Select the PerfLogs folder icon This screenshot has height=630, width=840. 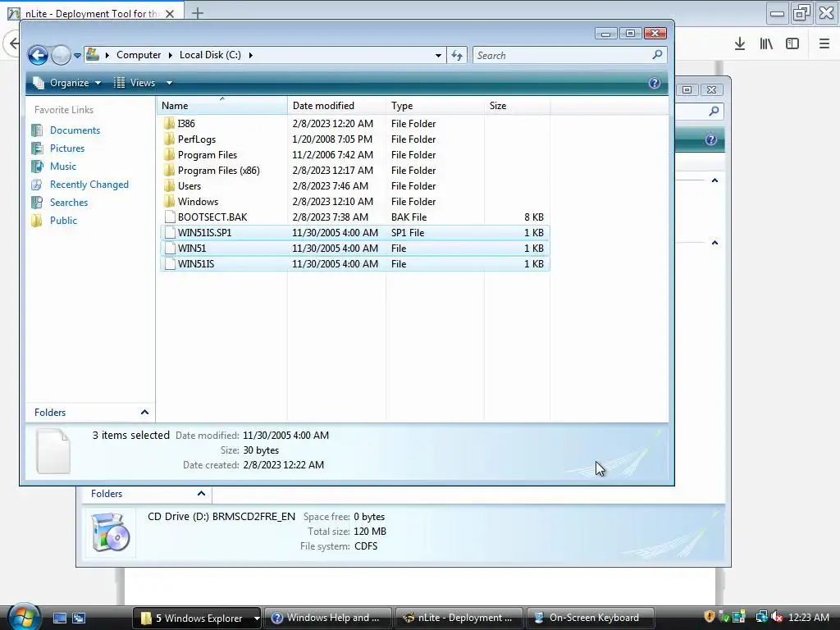[x=169, y=139]
